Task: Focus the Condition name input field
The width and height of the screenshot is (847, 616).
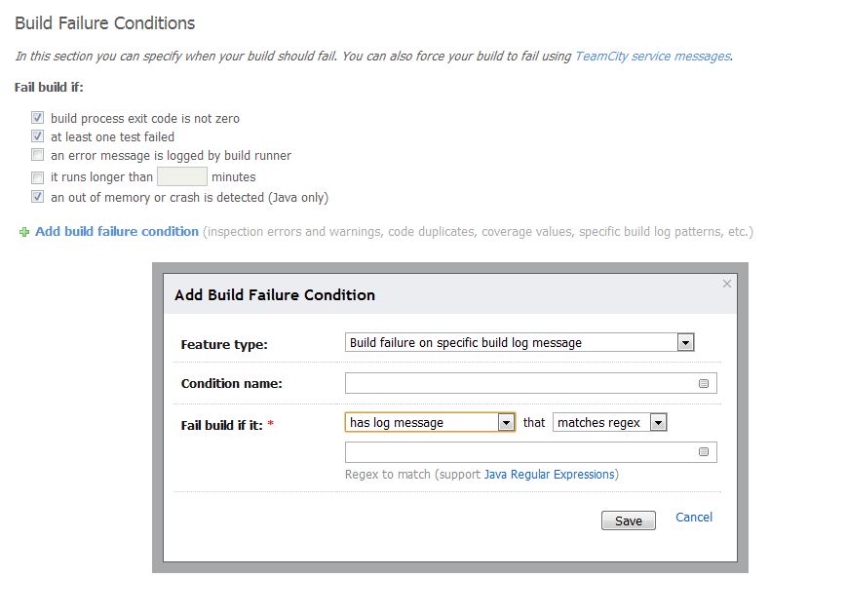Action: coord(531,383)
